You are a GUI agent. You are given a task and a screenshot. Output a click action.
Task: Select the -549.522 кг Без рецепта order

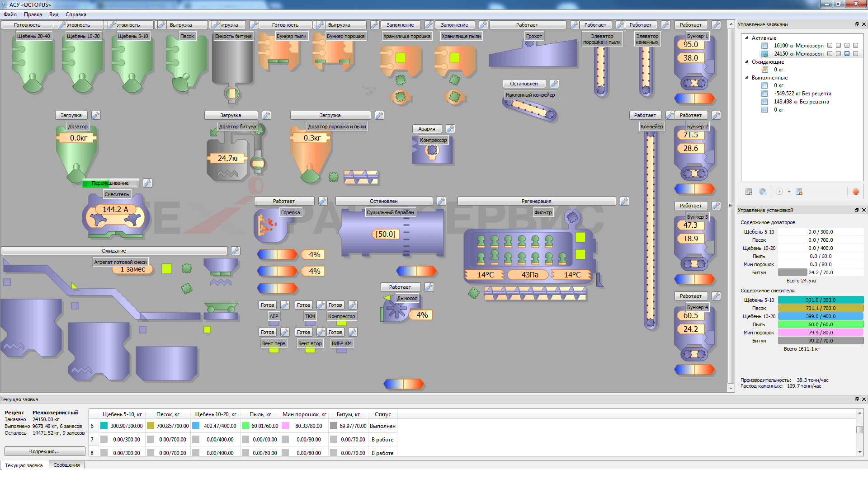pos(802,94)
